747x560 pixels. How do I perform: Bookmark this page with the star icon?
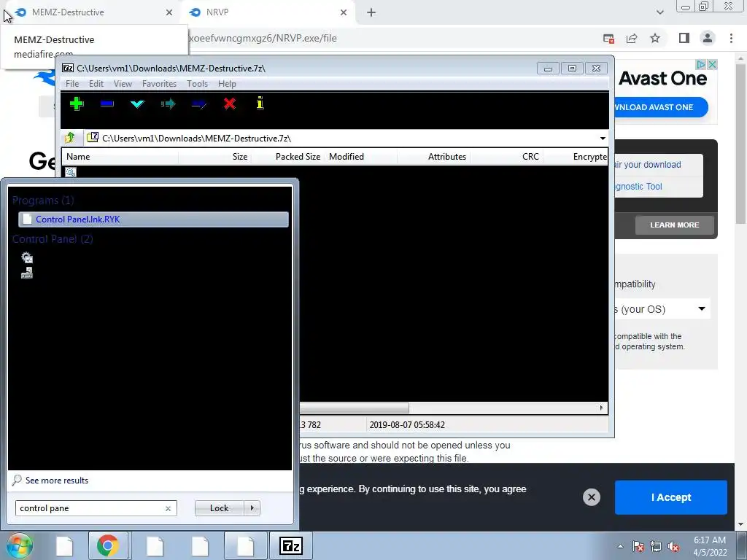[x=655, y=38]
